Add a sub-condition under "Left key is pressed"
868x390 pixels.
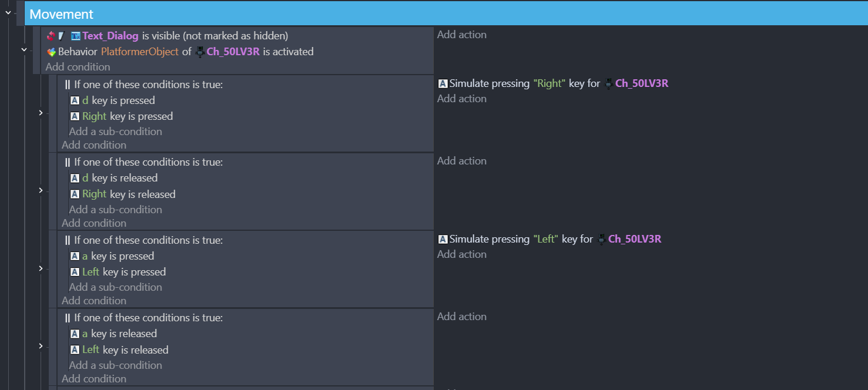tap(115, 287)
